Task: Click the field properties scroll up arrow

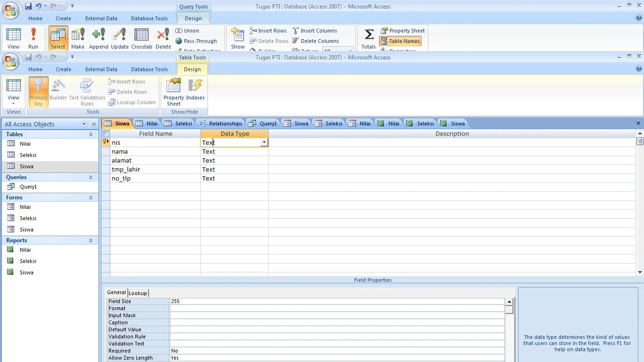Action: click(x=509, y=302)
